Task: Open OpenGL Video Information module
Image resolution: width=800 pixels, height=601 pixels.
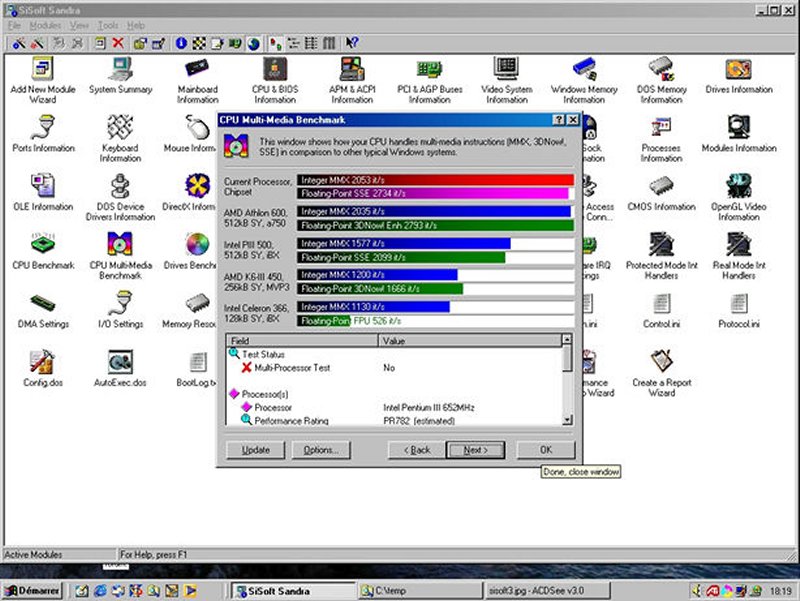Action: pyautogui.click(x=739, y=197)
